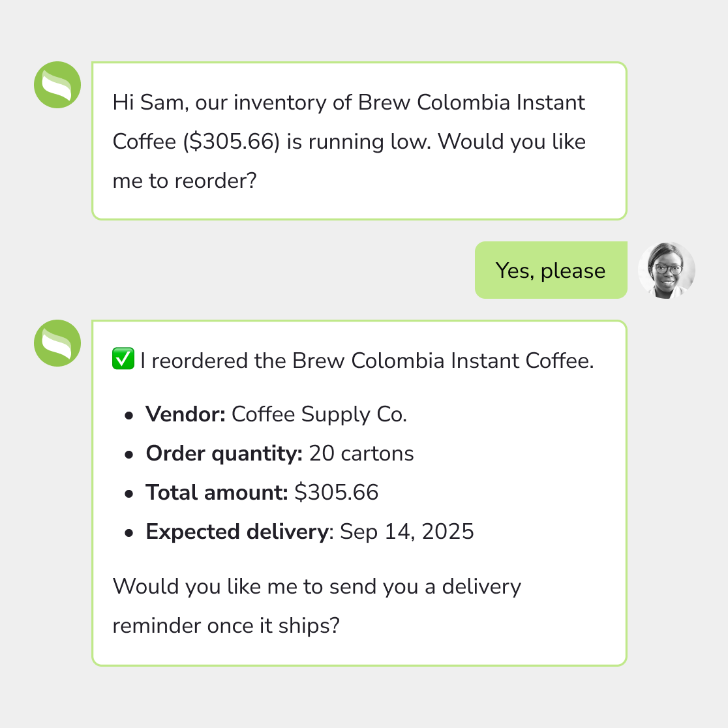Select the bold "Order quantity:" label

coord(224,453)
